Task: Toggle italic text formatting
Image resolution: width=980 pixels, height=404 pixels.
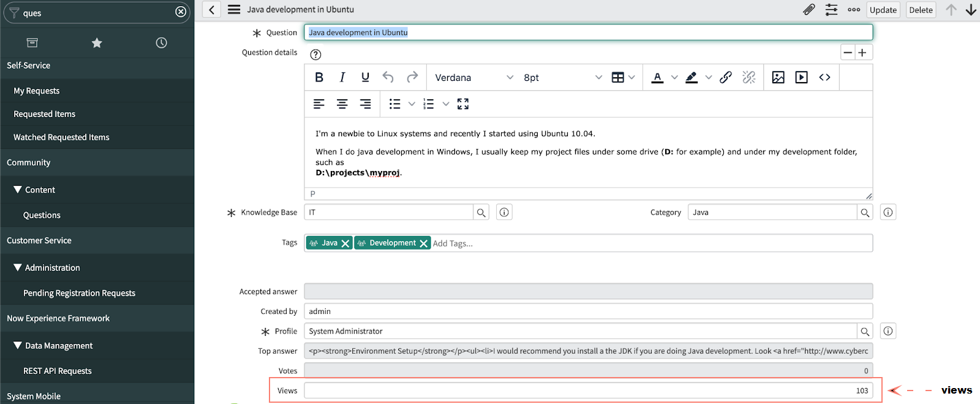Action: pyautogui.click(x=342, y=77)
